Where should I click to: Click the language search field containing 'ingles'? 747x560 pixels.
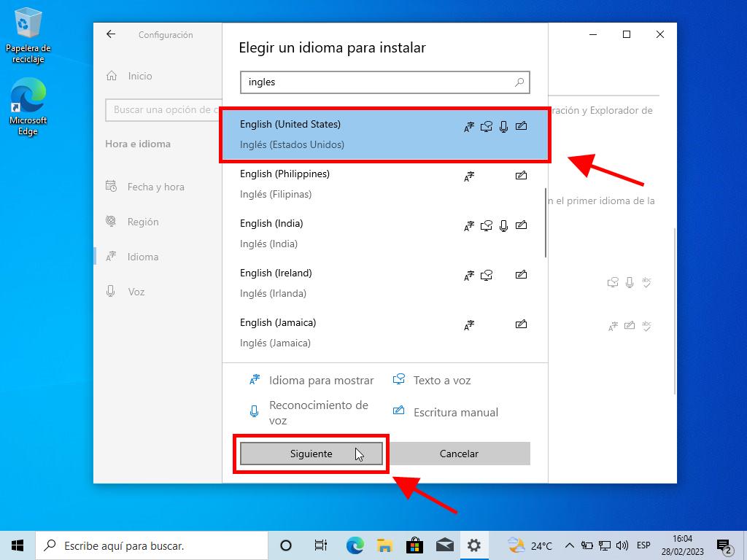[376, 82]
